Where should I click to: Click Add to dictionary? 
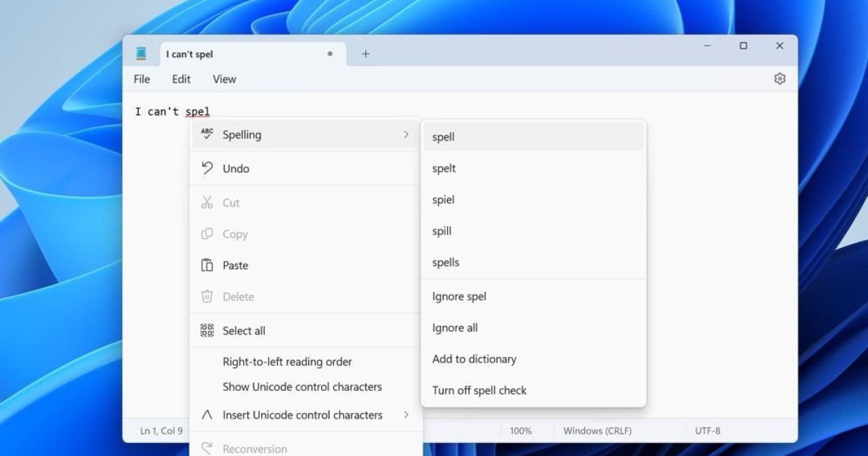(475, 359)
